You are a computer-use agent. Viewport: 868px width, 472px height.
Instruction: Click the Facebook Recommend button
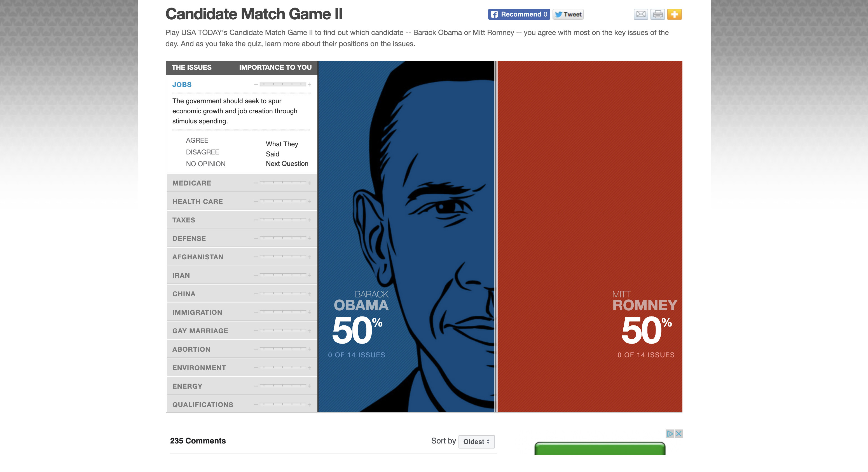click(519, 15)
